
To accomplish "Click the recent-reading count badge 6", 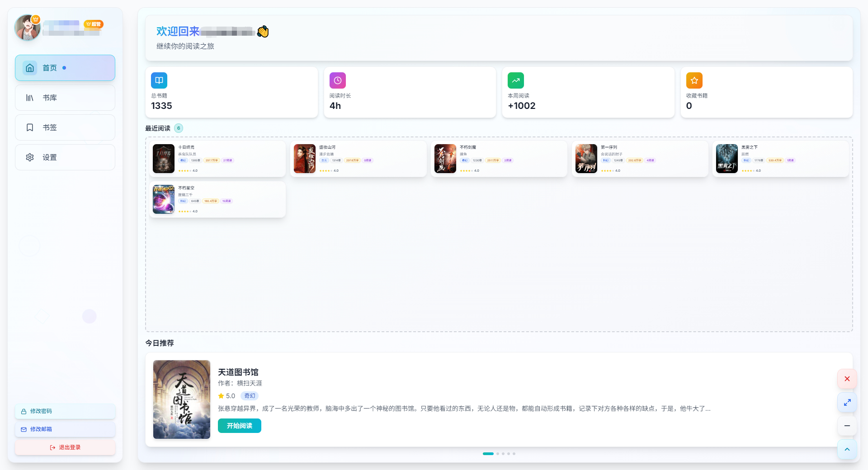I will pos(179,128).
